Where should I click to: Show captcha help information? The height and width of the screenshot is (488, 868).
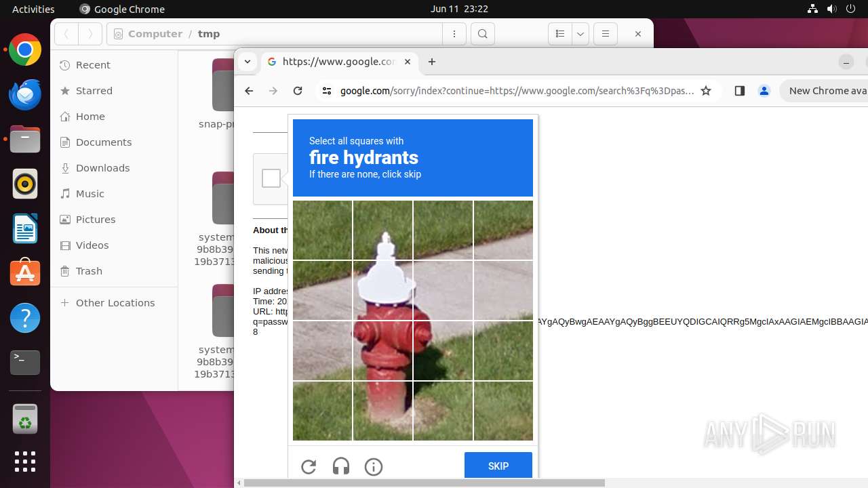(374, 466)
